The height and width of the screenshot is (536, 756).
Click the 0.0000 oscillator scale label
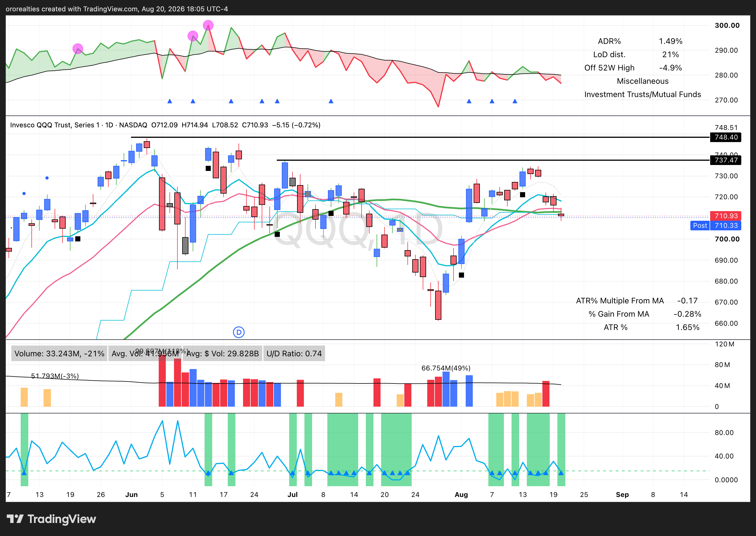(x=726, y=480)
